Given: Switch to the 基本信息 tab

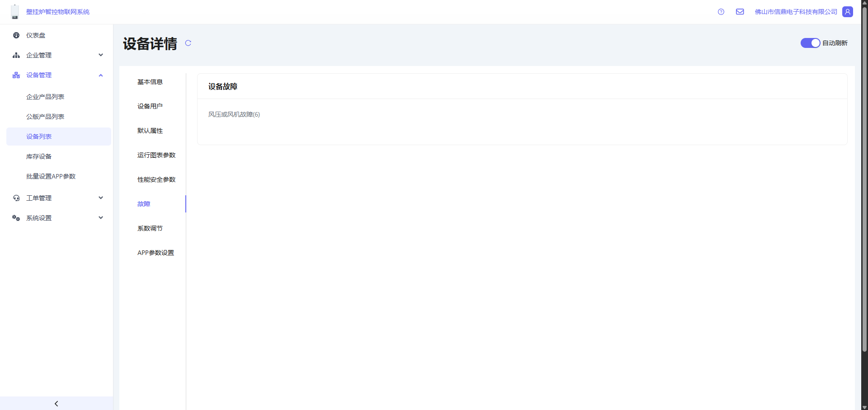Looking at the screenshot, I should point(150,82).
